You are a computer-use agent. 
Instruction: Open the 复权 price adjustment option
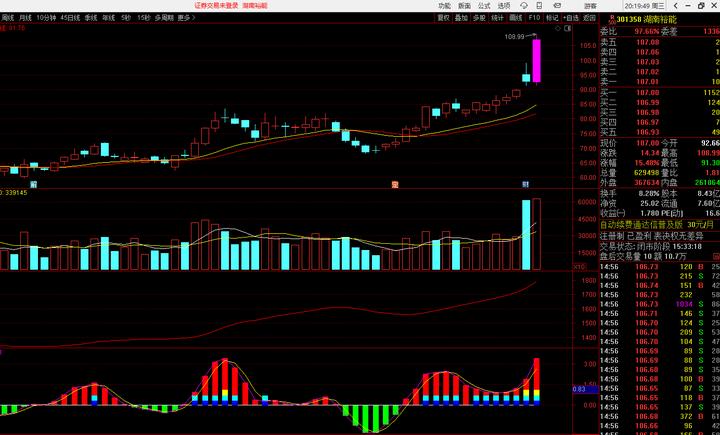[443, 17]
